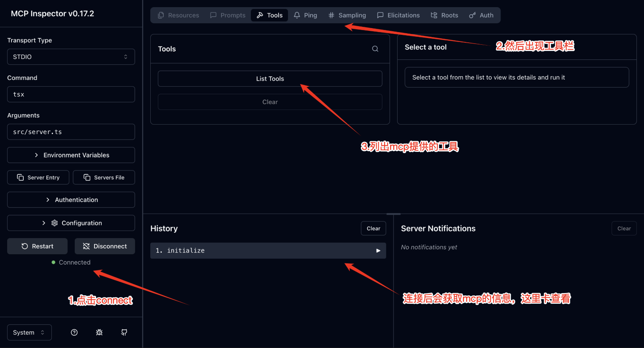Viewport: 644px width, 348px height.
Task: Click the 'Select a tool' heading
Action: tap(426, 47)
